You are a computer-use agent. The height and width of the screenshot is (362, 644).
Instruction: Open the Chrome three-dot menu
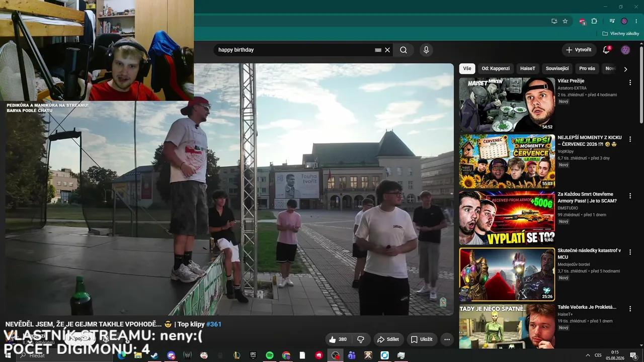point(636,21)
